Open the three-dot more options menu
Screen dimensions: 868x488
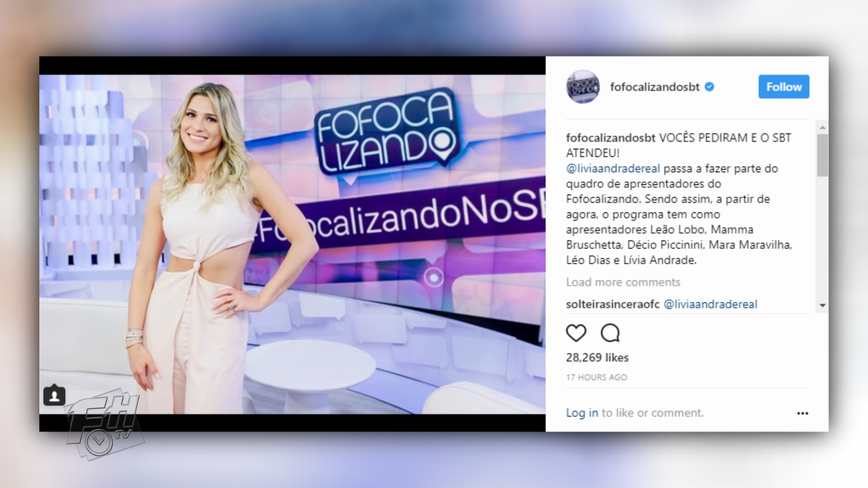pyautogui.click(x=802, y=413)
